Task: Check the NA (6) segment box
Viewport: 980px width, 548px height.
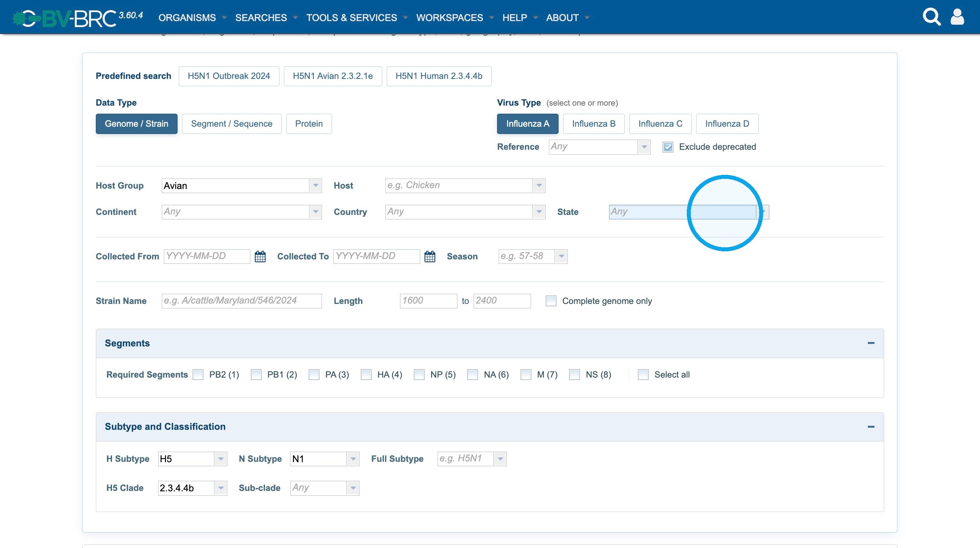Action: click(472, 375)
